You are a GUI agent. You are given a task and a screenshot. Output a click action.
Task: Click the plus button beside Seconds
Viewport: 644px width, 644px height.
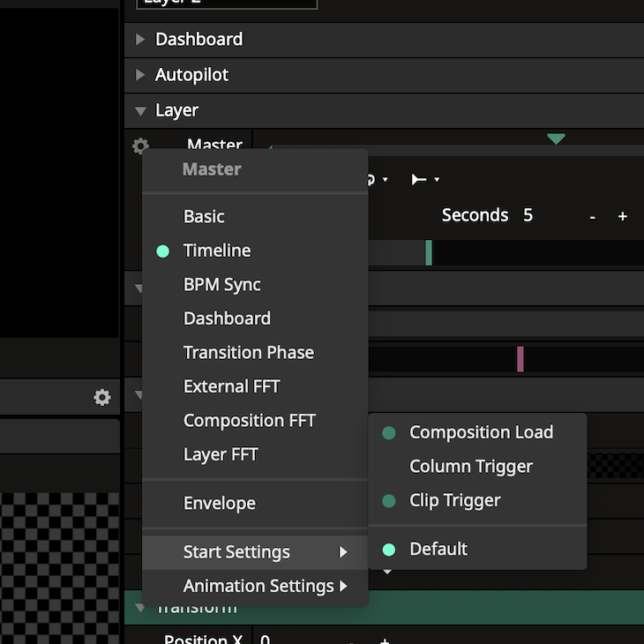[622, 216]
